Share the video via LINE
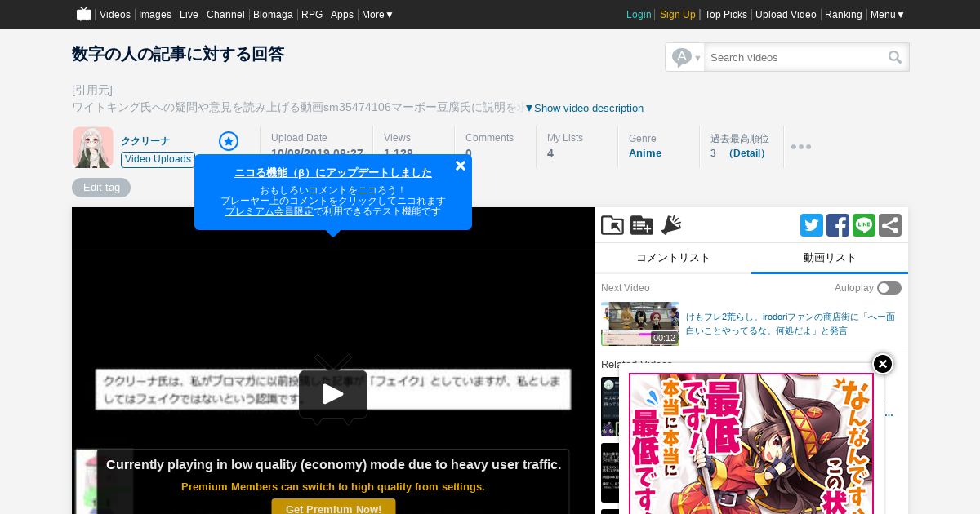The height and width of the screenshot is (514, 980). 864,225
